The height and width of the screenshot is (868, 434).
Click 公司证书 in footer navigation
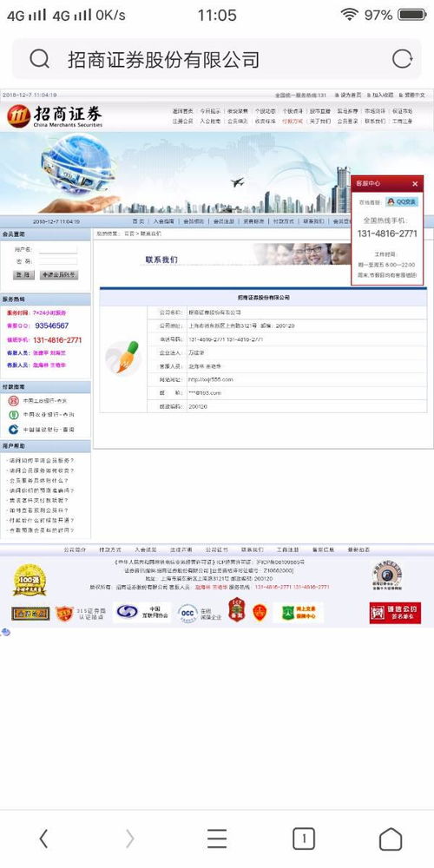point(216,549)
